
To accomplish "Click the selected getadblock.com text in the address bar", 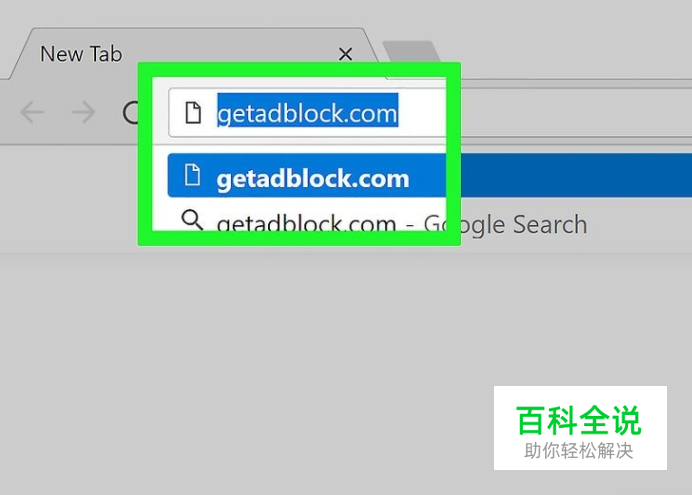I will pos(308,111).
